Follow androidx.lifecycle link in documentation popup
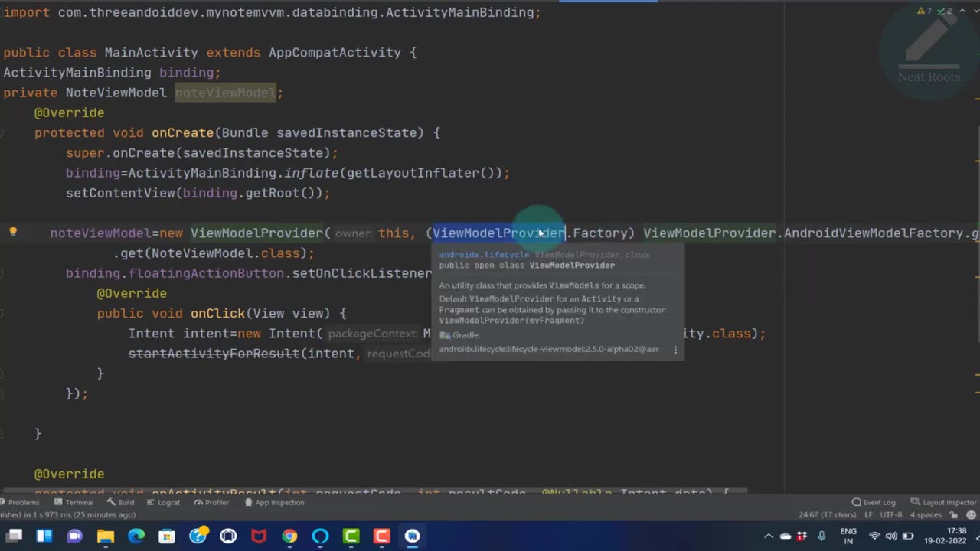 click(x=483, y=255)
